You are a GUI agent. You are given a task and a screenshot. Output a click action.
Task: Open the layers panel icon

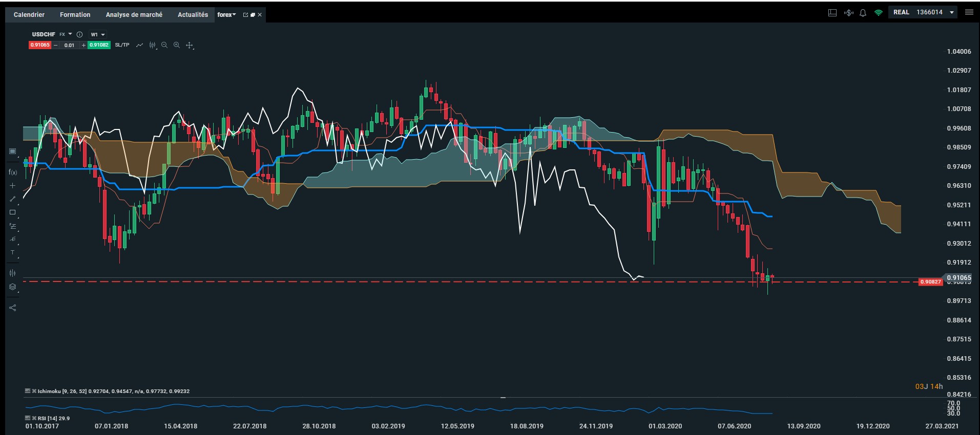coord(13,287)
